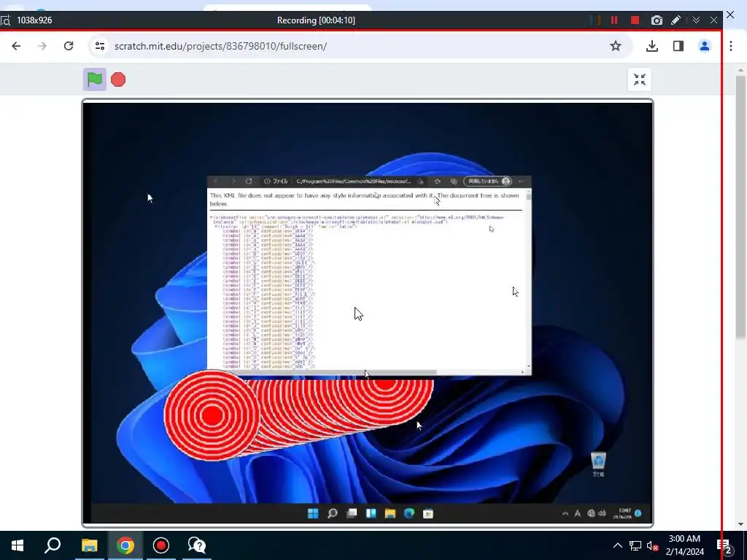Click the profile pill in the stage's Edge window
Screen dimensions: 747x560
(487, 182)
